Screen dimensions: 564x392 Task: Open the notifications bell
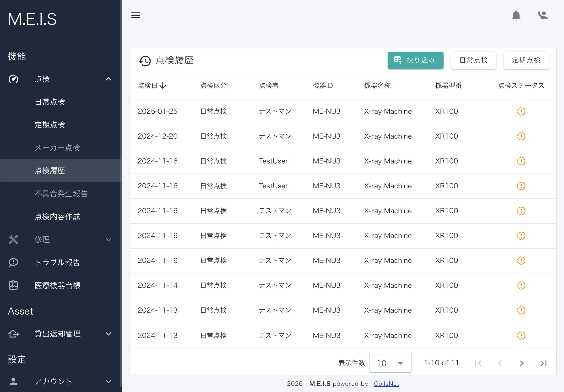tap(516, 15)
